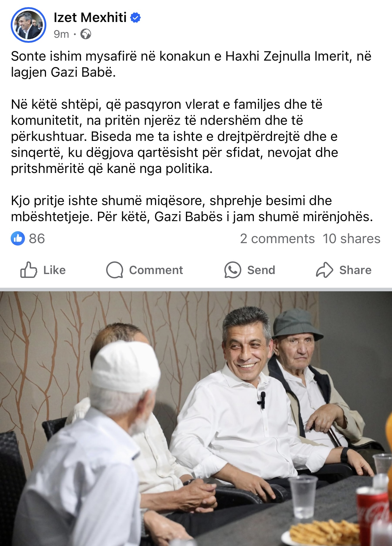Click the blue verified badge icon
The width and height of the screenshot is (392, 546).
136,18
